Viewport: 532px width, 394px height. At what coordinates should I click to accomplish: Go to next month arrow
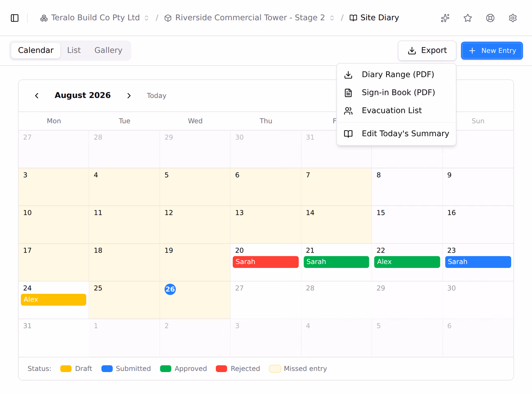click(x=129, y=96)
